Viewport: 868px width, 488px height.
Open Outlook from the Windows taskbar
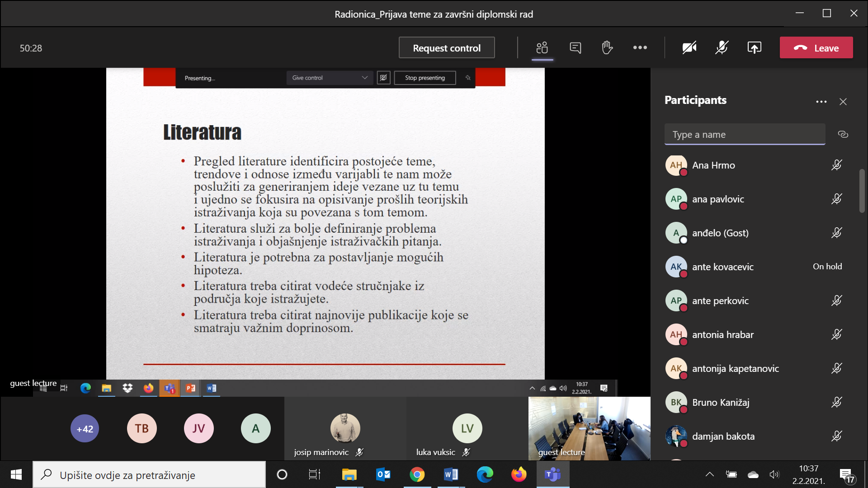pos(383,474)
